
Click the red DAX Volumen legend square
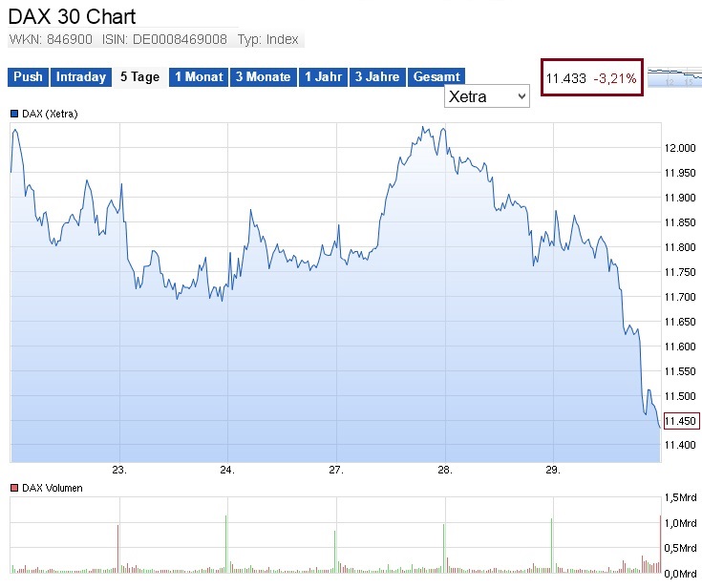14,488
